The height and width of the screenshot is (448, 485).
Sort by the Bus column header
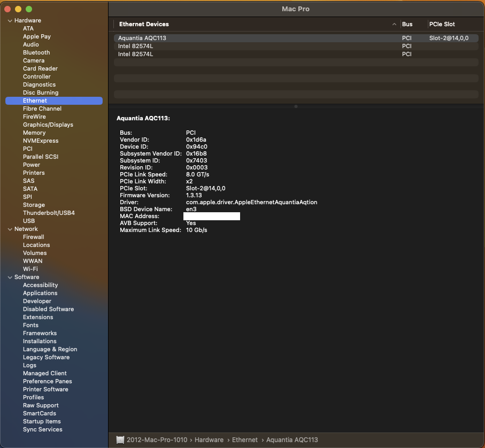407,24
